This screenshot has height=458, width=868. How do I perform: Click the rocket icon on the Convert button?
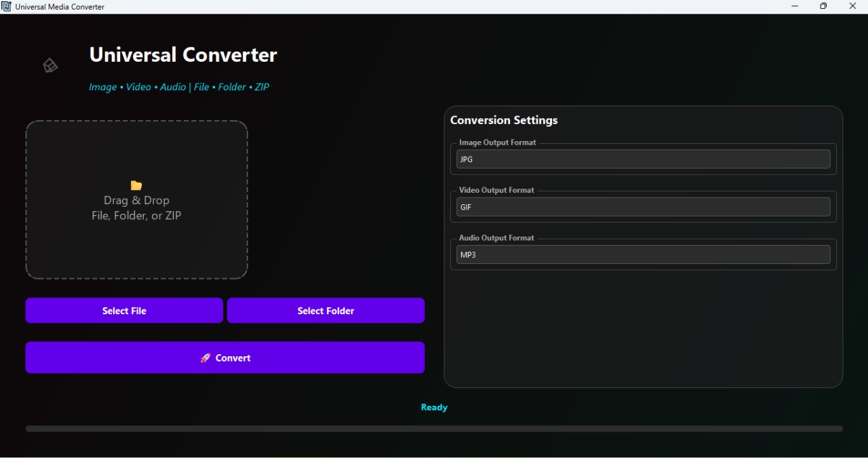pyautogui.click(x=205, y=358)
